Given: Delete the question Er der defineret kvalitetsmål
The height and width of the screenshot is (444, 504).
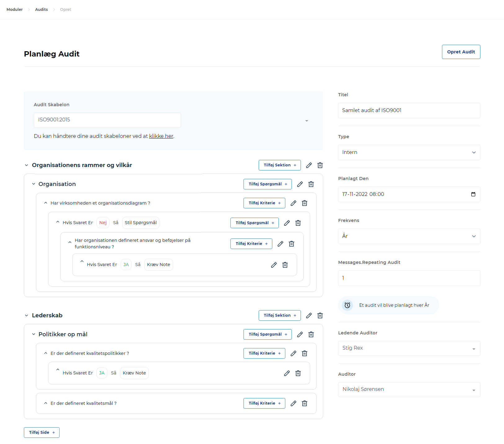Looking at the screenshot, I should point(305,403).
